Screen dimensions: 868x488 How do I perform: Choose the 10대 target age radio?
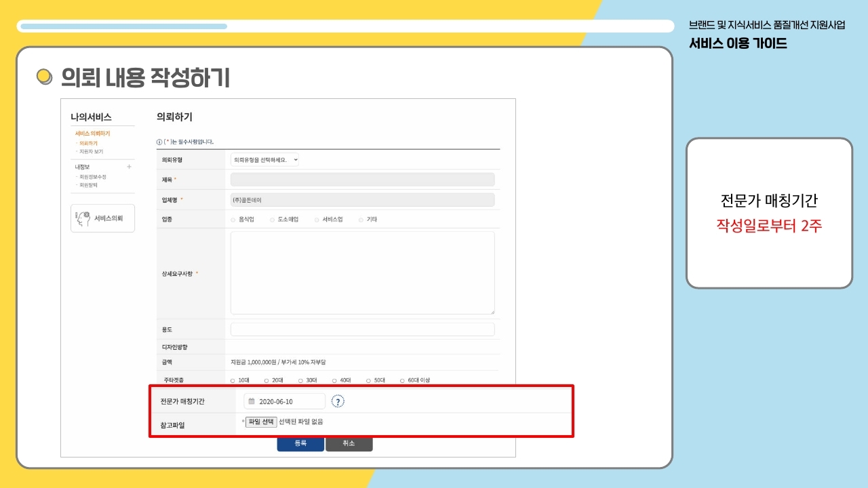click(233, 380)
